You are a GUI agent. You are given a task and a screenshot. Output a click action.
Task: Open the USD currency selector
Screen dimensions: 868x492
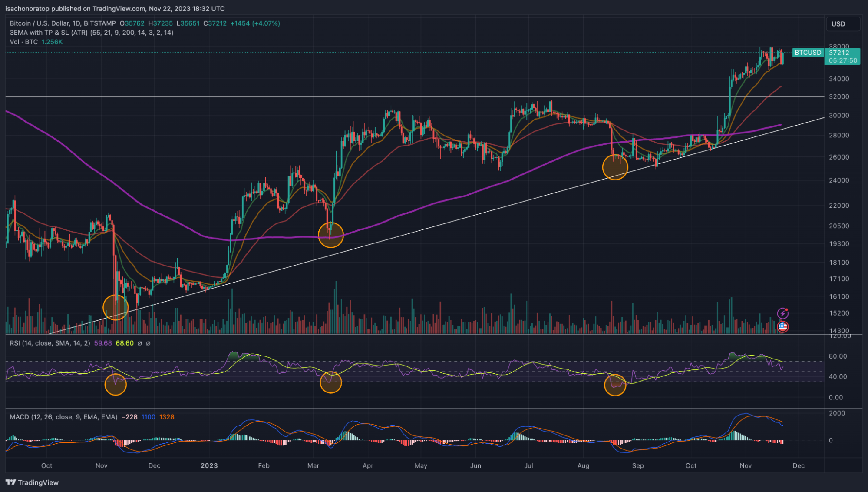tap(843, 24)
